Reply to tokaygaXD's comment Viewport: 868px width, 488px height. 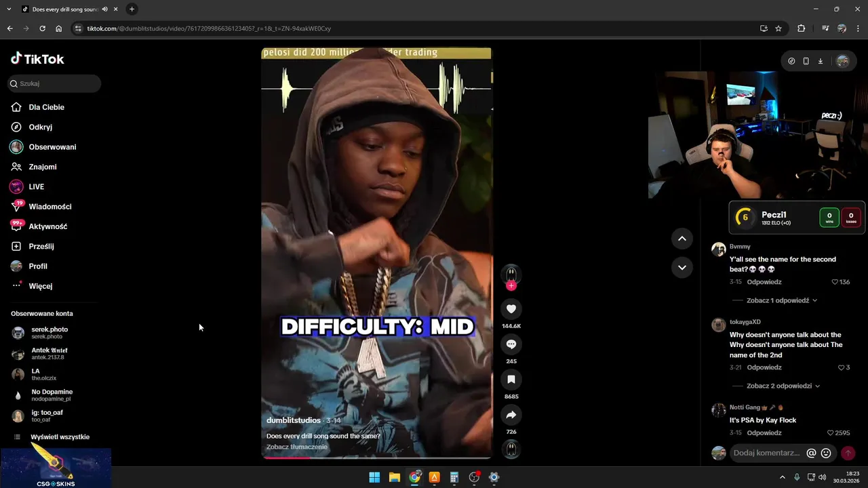(764, 367)
